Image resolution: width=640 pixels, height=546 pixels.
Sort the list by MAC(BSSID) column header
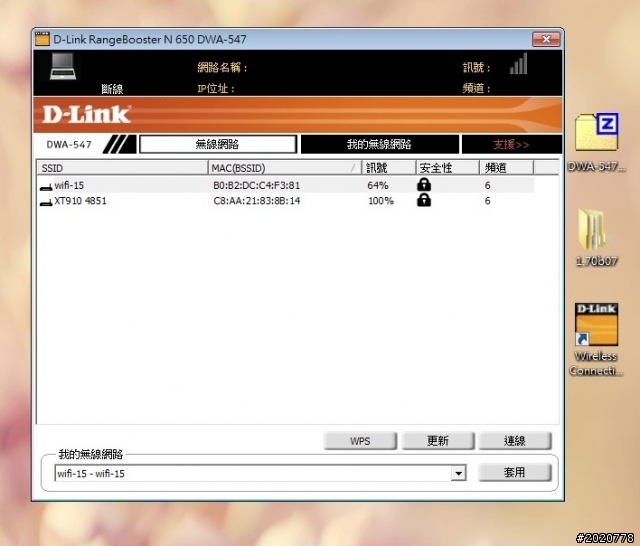click(x=284, y=168)
